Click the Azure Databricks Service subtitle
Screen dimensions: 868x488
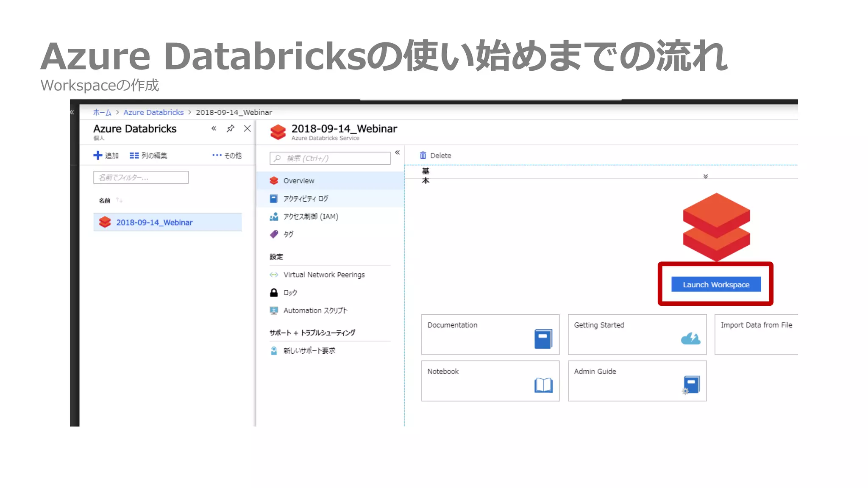click(325, 138)
